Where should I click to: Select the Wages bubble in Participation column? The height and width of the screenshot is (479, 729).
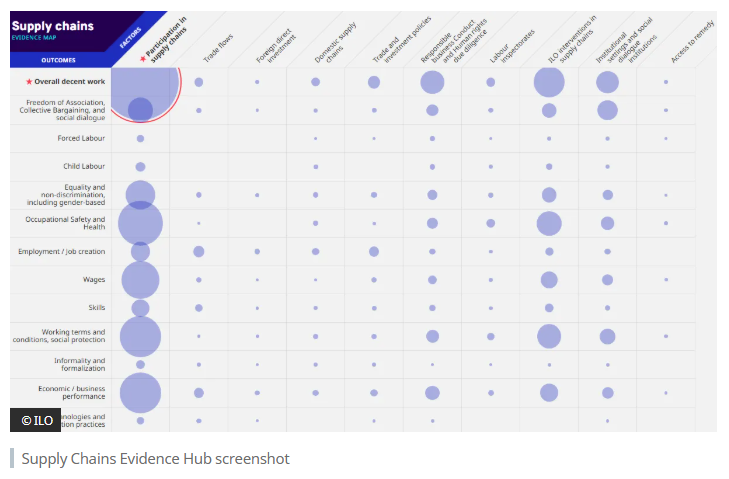coord(140,280)
